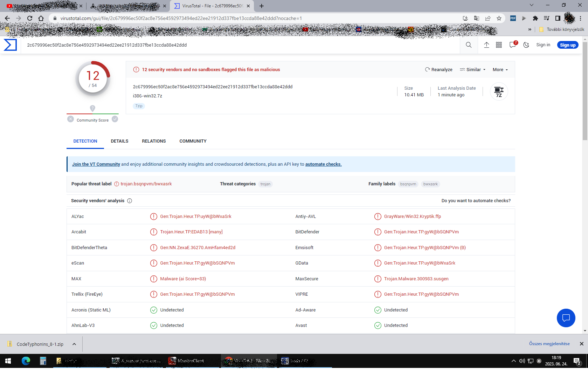Expand the hidden bookmarks overflow chevron
The width and height of the screenshot is (588, 370).
pyautogui.click(x=530, y=29)
